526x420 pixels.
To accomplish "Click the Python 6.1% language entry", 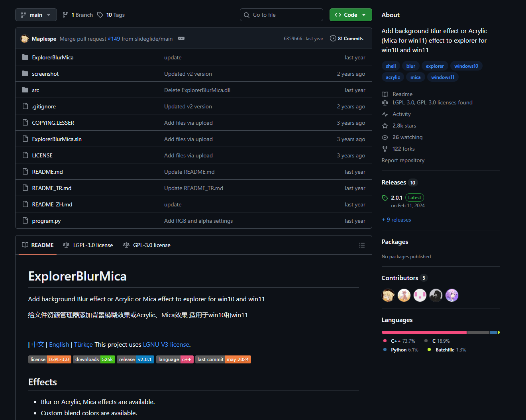I will [401, 350].
